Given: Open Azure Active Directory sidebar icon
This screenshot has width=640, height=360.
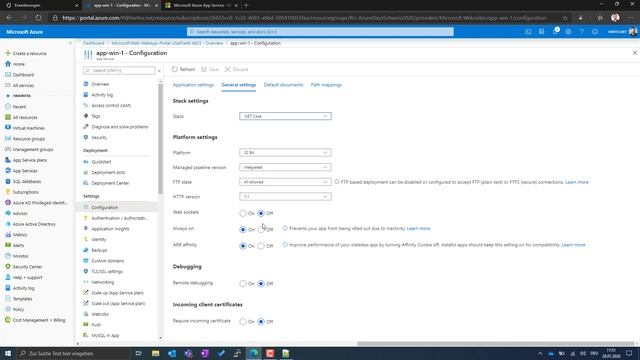Looking at the screenshot, I should coord(8,224).
